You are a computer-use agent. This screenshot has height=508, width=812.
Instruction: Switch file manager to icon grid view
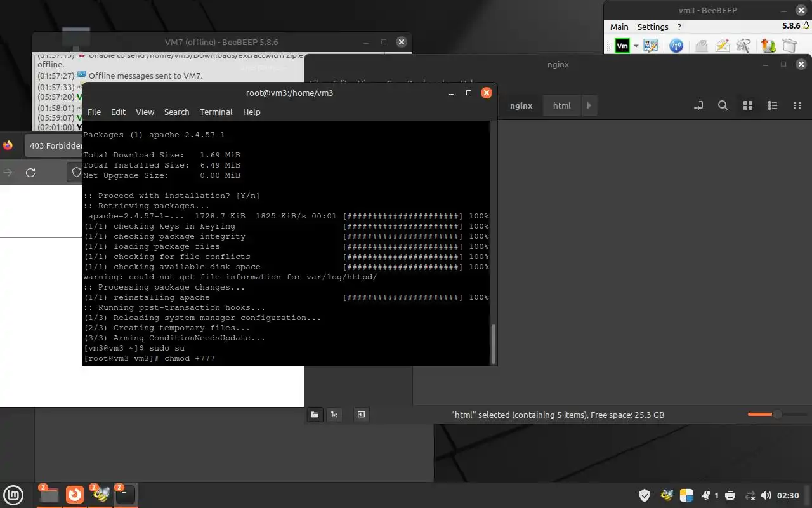(x=748, y=105)
